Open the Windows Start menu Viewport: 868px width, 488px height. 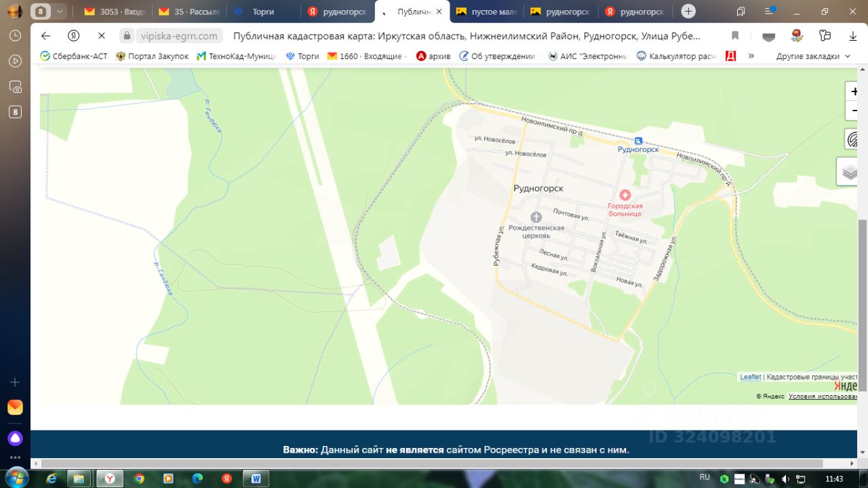pyautogui.click(x=15, y=479)
